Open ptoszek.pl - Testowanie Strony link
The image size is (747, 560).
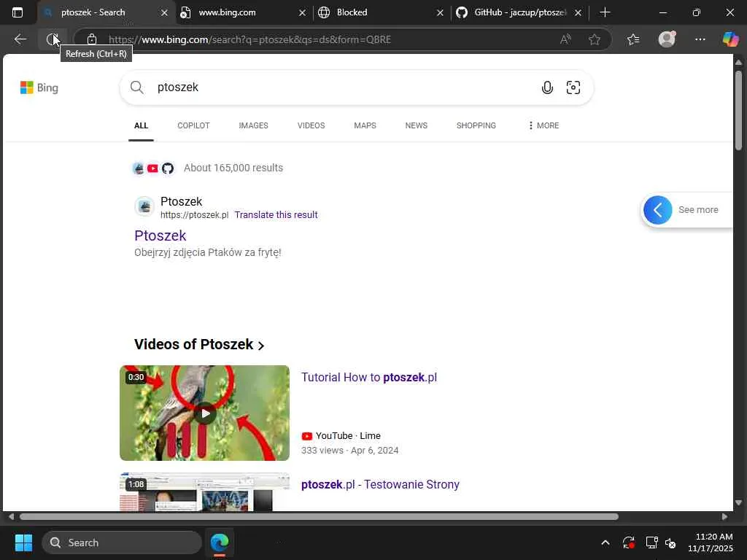click(380, 485)
